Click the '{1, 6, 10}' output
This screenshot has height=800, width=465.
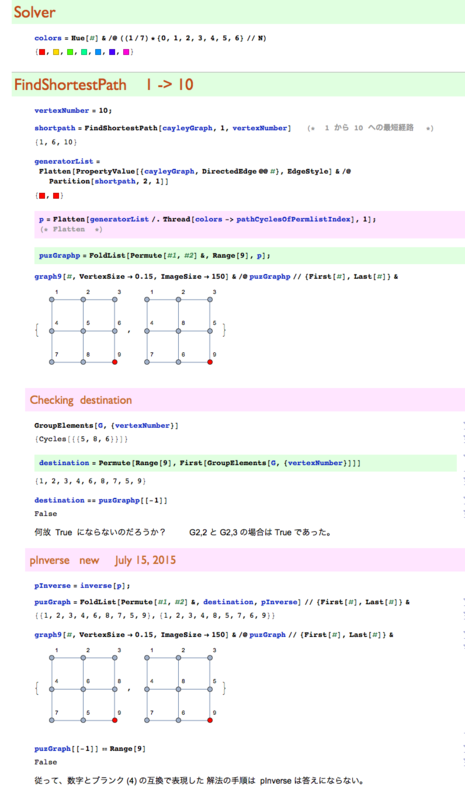click(x=56, y=142)
